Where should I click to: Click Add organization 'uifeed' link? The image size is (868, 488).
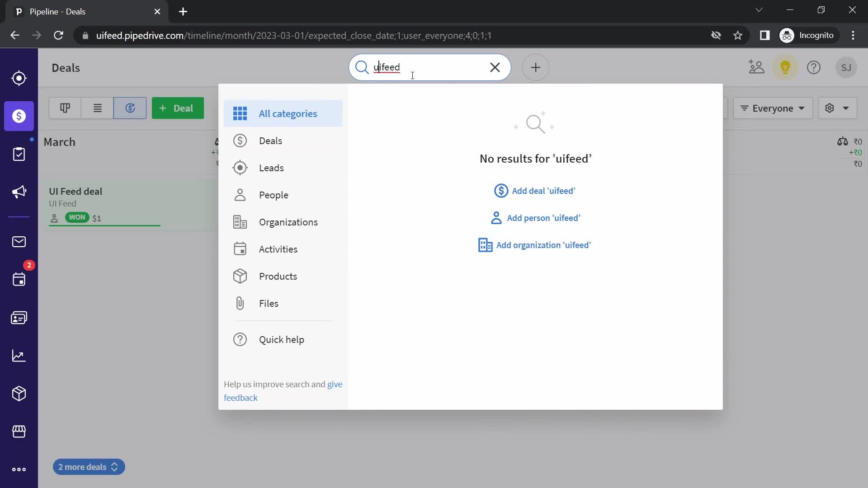[535, 245]
